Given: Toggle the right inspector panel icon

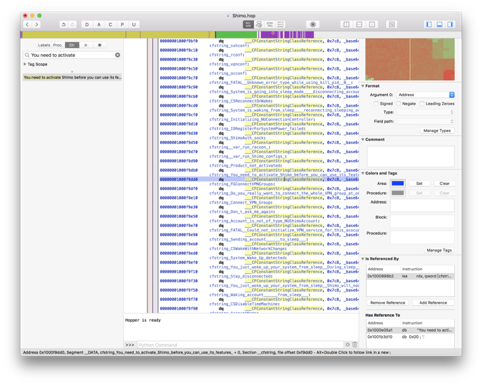Looking at the screenshot, I should pos(450,24).
